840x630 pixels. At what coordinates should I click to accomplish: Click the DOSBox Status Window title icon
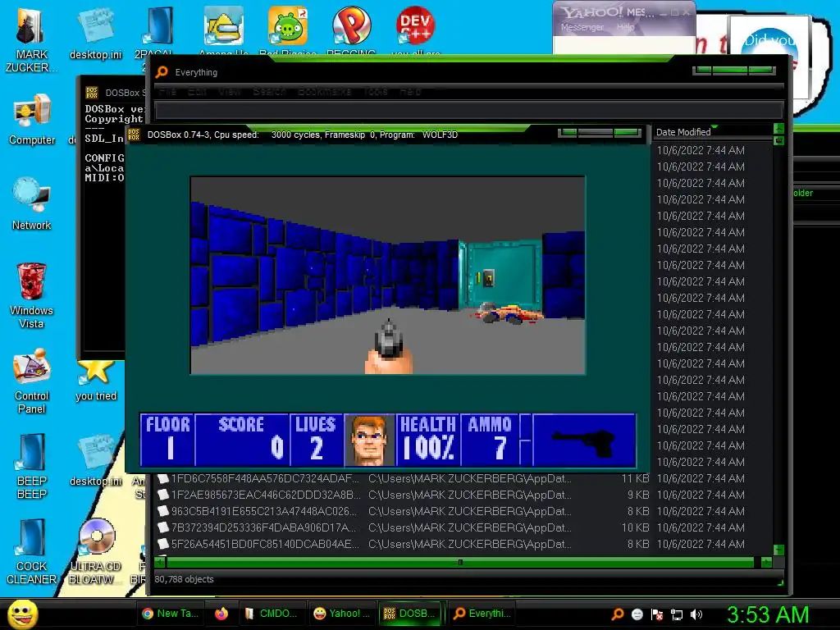click(x=92, y=93)
